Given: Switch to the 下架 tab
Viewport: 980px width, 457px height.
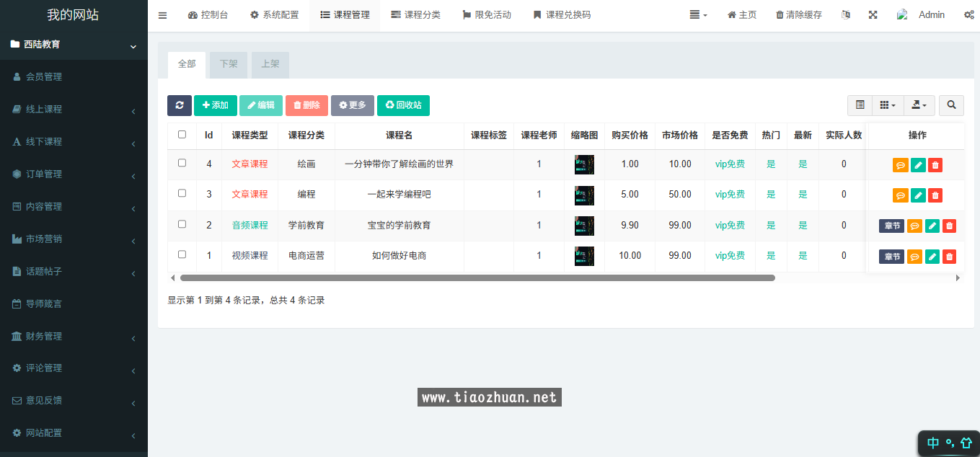Looking at the screenshot, I should [228, 64].
